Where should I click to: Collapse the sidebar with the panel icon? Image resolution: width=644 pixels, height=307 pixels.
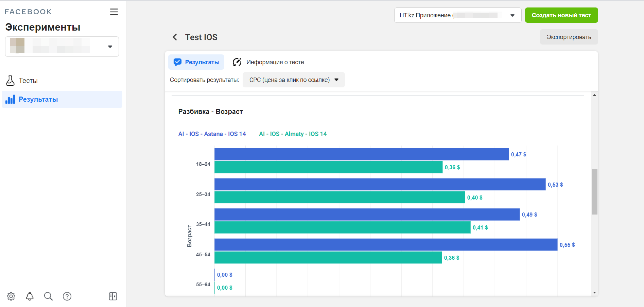coord(113,296)
